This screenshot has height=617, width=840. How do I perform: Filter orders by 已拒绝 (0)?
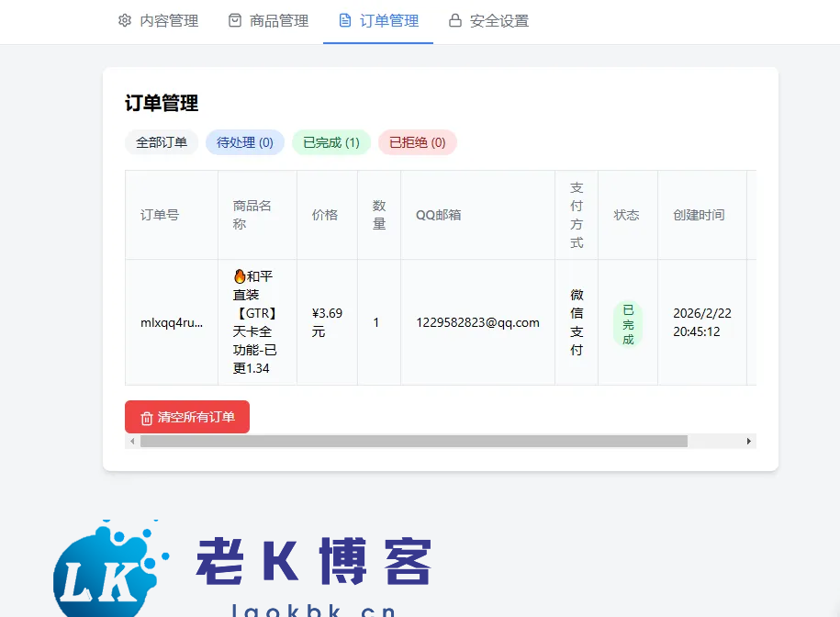tap(418, 142)
